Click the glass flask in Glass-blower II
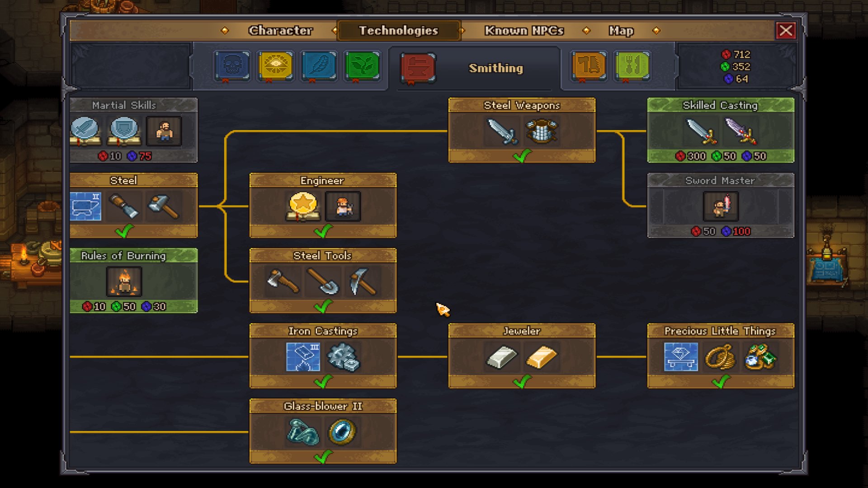Viewport: 868px width, 488px height. coord(303,432)
